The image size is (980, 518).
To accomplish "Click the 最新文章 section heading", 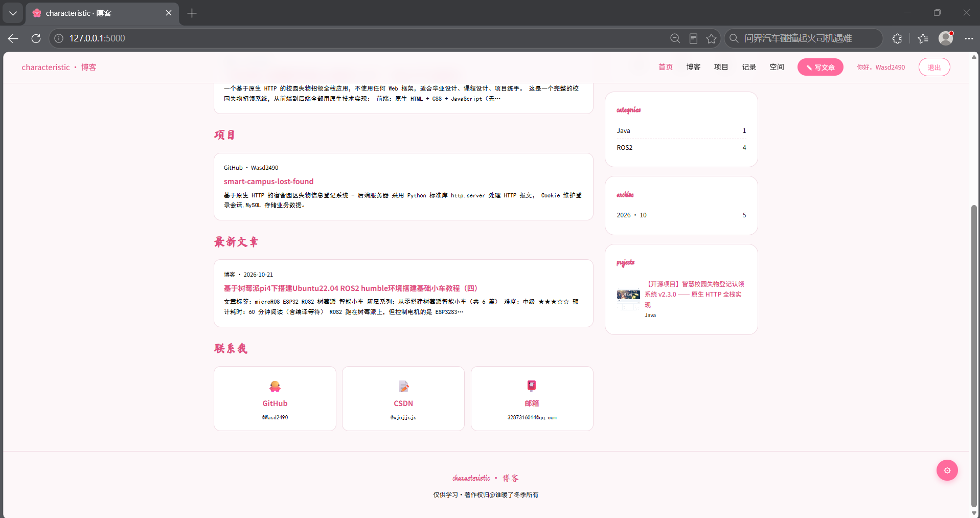I will [236, 242].
